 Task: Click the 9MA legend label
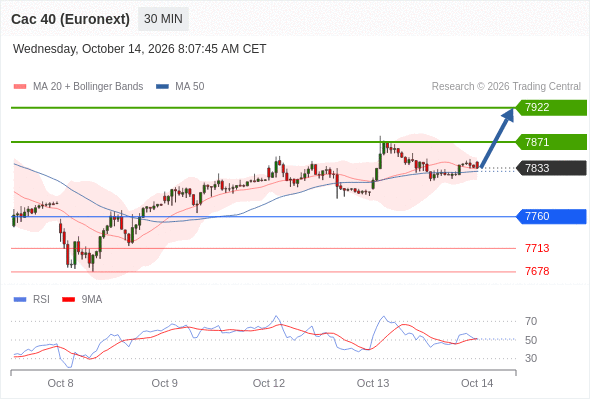(92, 300)
